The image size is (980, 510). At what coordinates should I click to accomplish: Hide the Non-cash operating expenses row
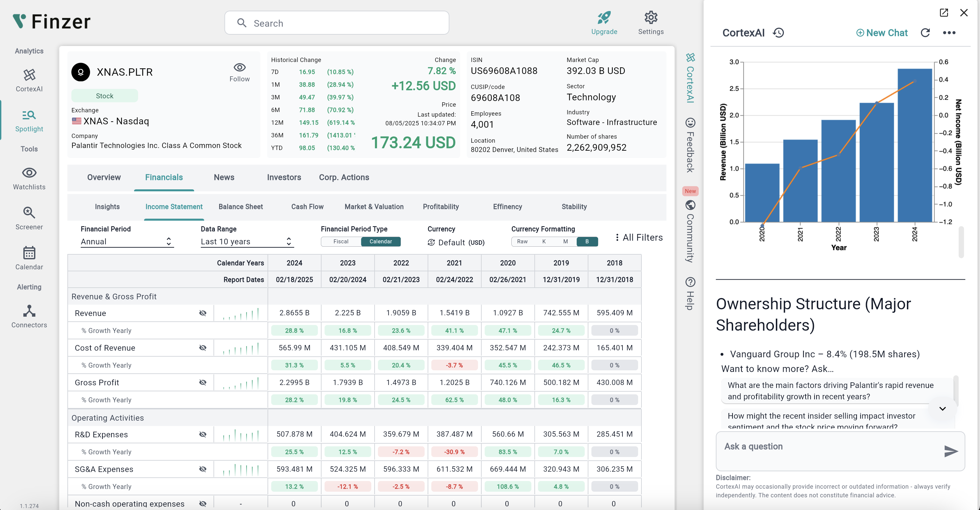pos(203,504)
